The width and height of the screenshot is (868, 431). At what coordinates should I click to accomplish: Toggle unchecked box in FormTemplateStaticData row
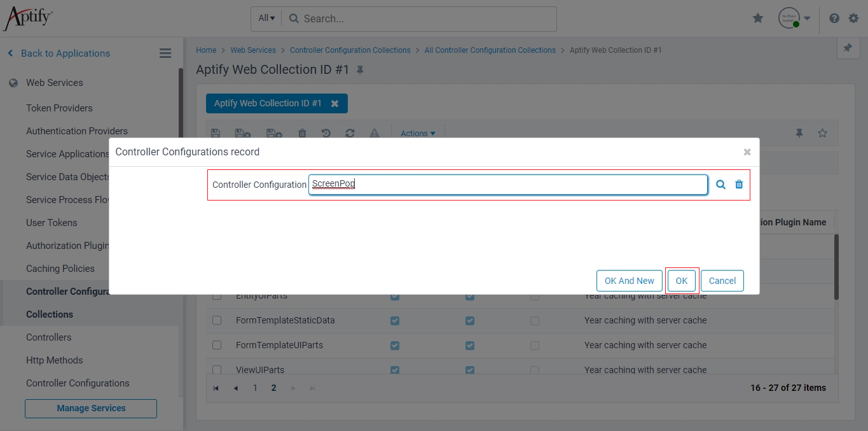[535, 320]
